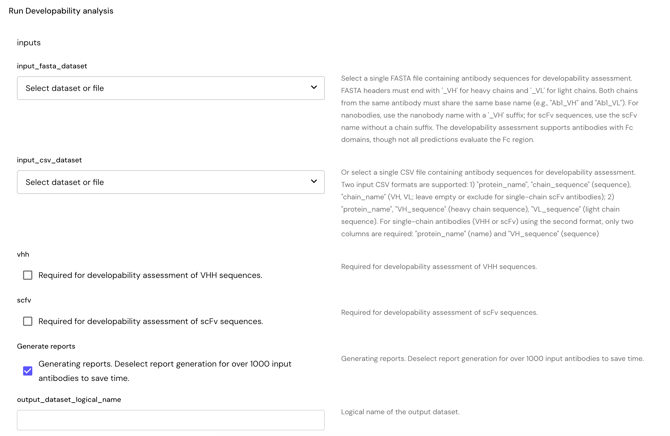Click the 'Select dataset or file' text under input_fasta_dataset
The image size is (670, 436).
point(65,88)
